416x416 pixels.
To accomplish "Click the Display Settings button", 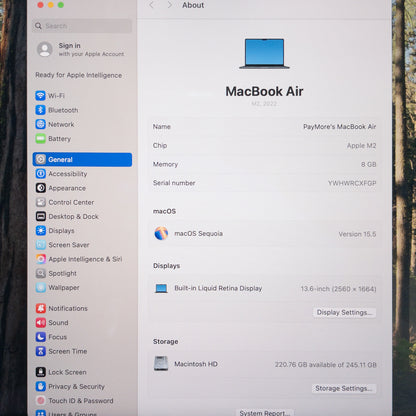I will click(344, 312).
